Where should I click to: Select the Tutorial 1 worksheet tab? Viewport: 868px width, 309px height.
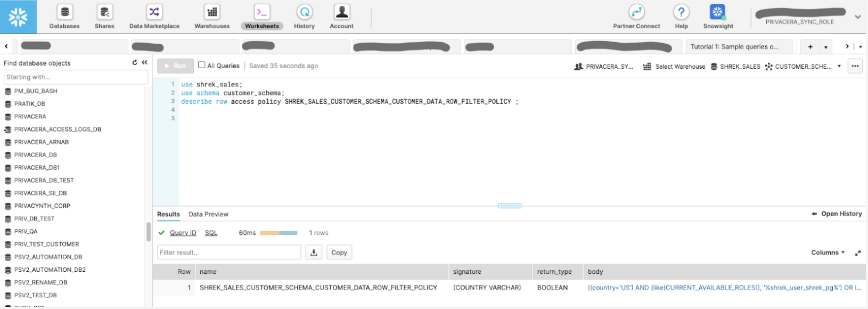[734, 47]
